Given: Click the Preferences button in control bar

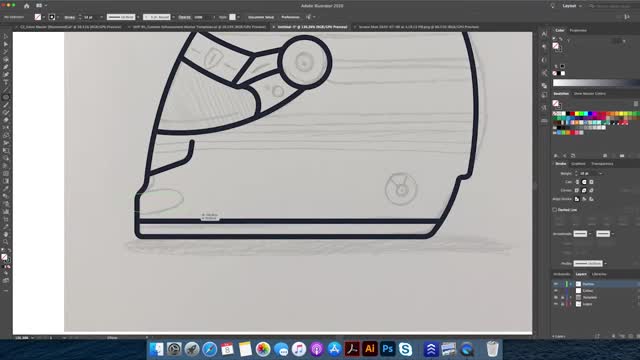Looking at the screenshot, I should 290,17.
